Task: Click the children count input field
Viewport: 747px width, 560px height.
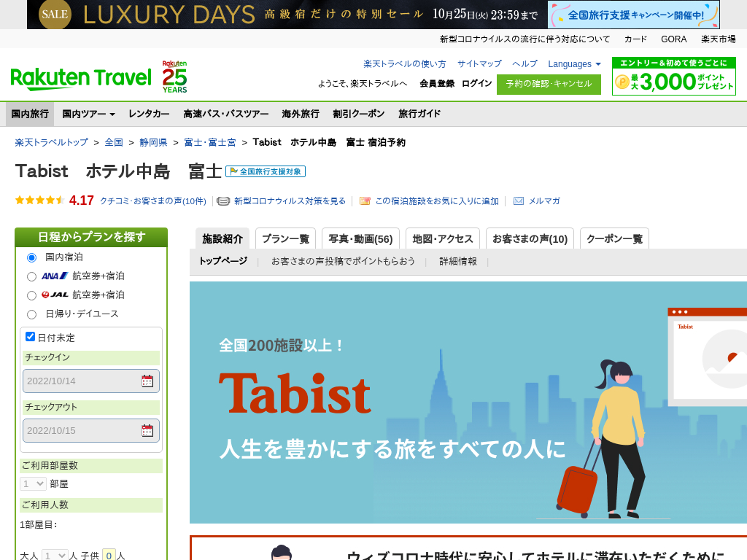Action: coord(109,555)
